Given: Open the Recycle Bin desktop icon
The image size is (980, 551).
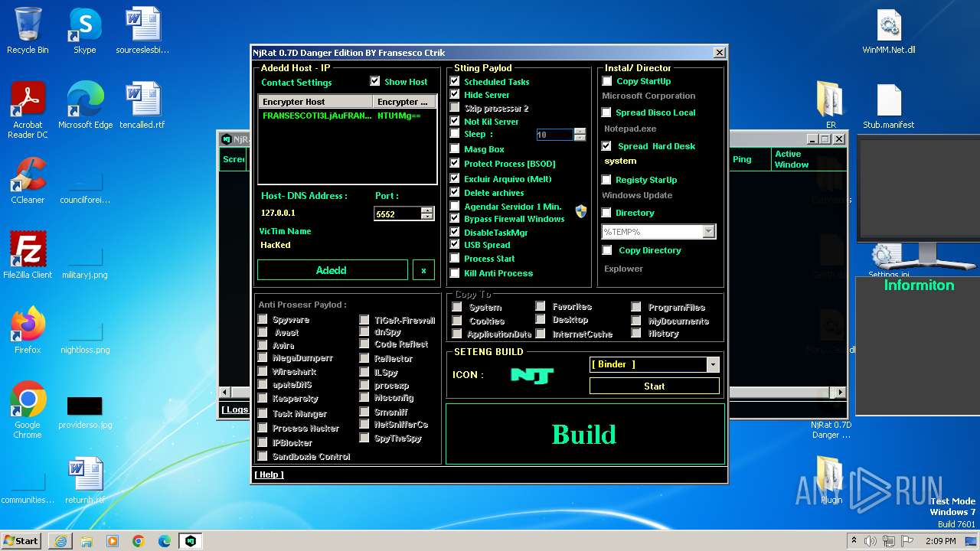Looking at the screenshot, I should tap(28, 31).
